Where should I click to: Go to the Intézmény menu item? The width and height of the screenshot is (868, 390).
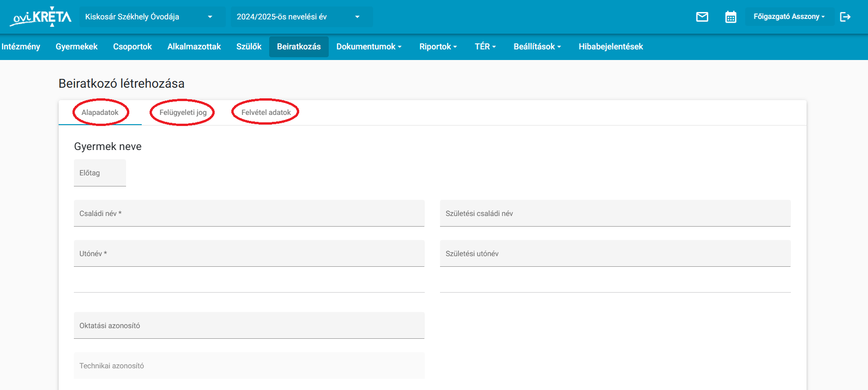click(x=21, y=47)
